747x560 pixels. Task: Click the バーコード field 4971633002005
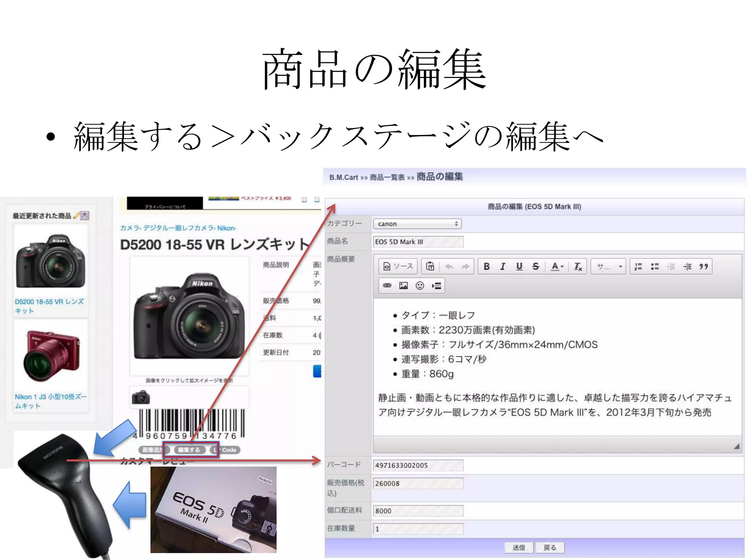(x=418, y=465)
